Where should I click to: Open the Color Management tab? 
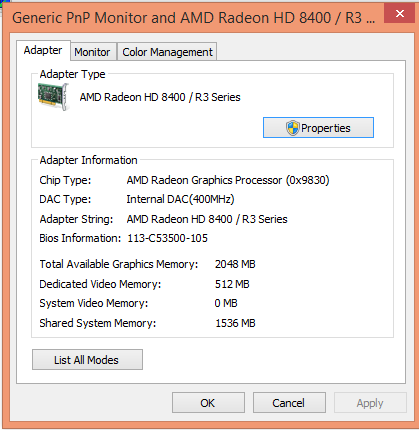coord(167,52)
